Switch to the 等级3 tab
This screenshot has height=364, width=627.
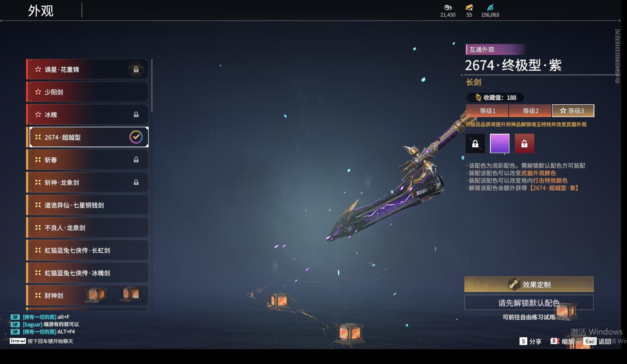pos(573,111)
